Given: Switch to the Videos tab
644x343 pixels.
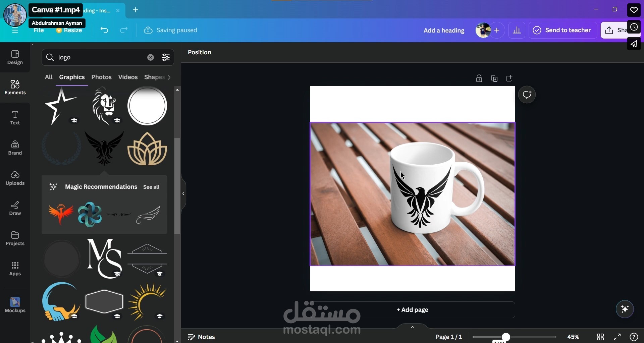Looking at the screenshot, I should [x=128, y=77].
